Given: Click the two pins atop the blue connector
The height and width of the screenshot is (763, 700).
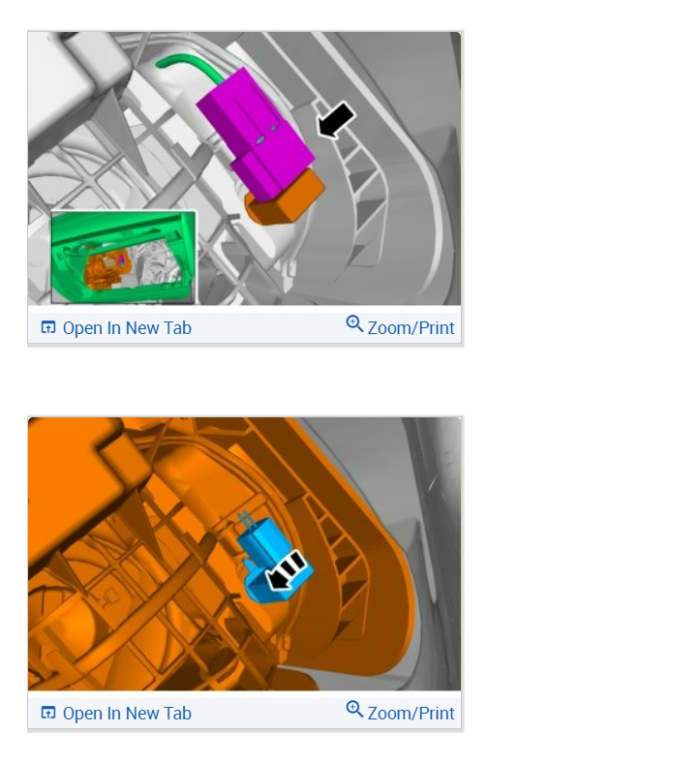Looking at the screenshot, I should tap(246, 521).
